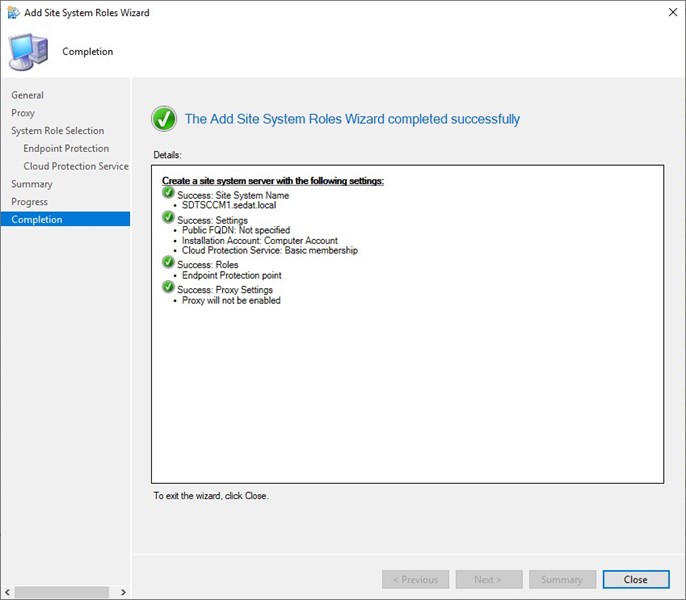Close the wizard window with X
Screen dimensions: 686x600
pyautogui.click(x=673, y=12)
